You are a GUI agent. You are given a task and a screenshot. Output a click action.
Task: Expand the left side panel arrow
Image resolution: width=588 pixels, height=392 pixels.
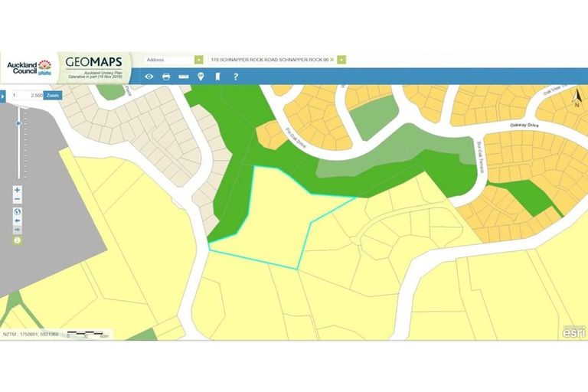pos(2,96)
